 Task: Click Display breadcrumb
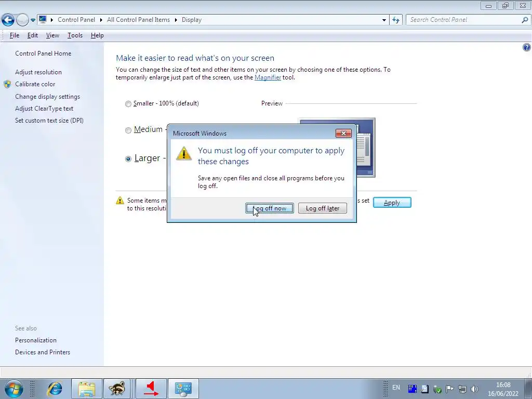pos(192,20)
